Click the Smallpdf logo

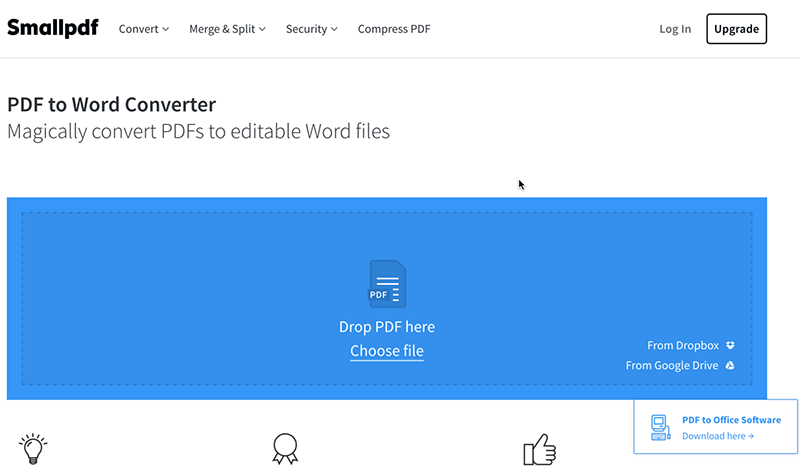(53, 28)
